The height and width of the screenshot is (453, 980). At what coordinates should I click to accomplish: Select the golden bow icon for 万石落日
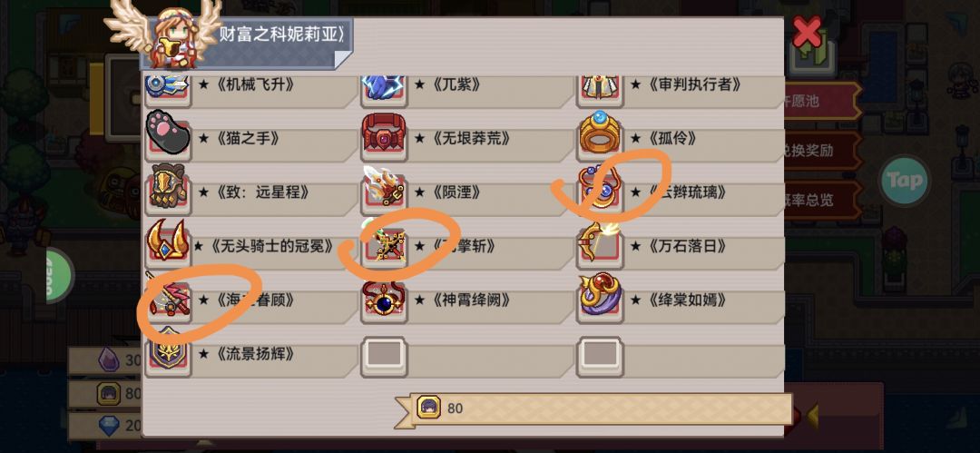click(x=600, y=242)
